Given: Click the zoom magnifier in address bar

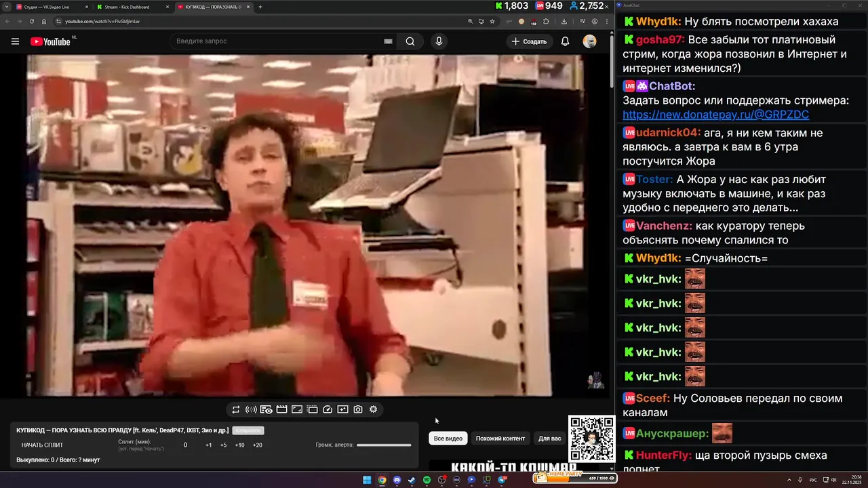Looking at the screenshot, I should (x=471, y=21).
